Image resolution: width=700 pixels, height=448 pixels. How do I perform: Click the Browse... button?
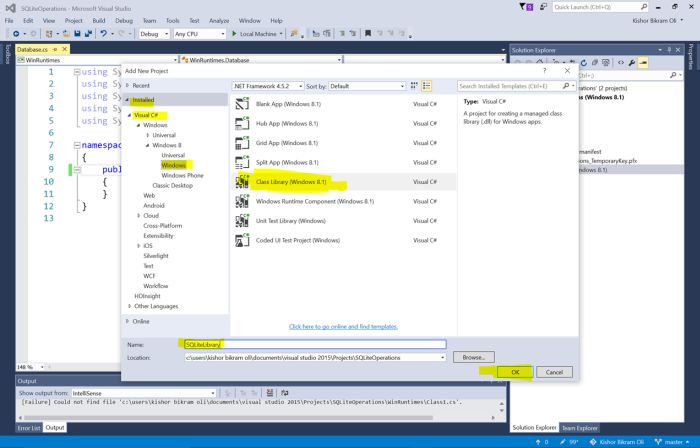(474, 357)
